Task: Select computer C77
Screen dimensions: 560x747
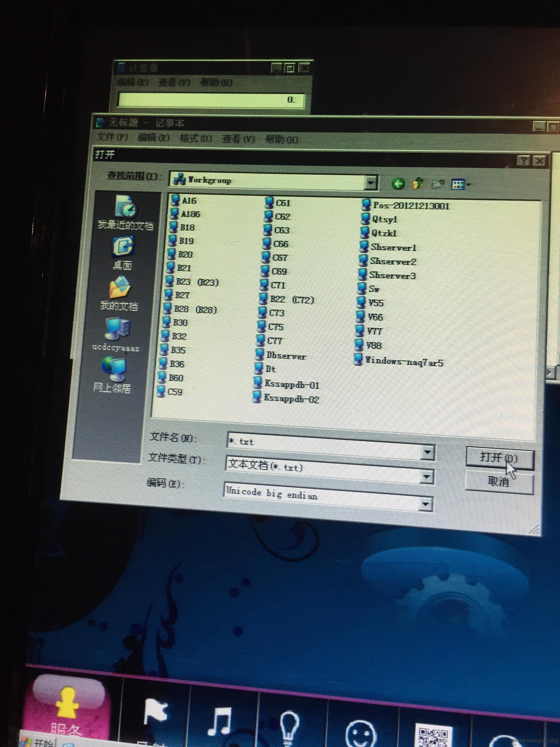Action: [269, 341]
